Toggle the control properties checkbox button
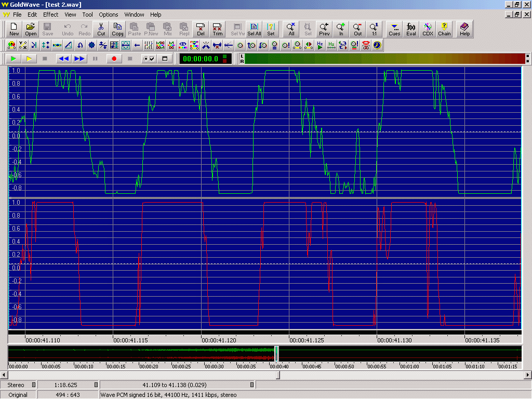Viewport: 532px width, 399px height. [x=149, y=59]
